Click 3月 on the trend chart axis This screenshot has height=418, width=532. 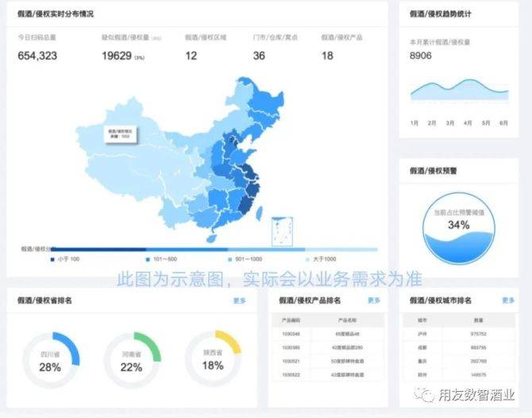[450, 123]
